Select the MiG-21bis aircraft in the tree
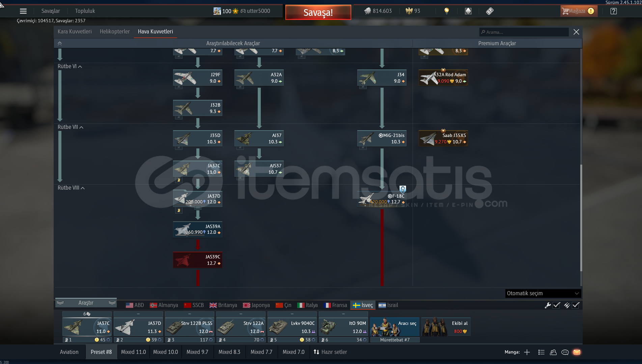The height and width of the screenshot is (364, 642). point(382,138)
